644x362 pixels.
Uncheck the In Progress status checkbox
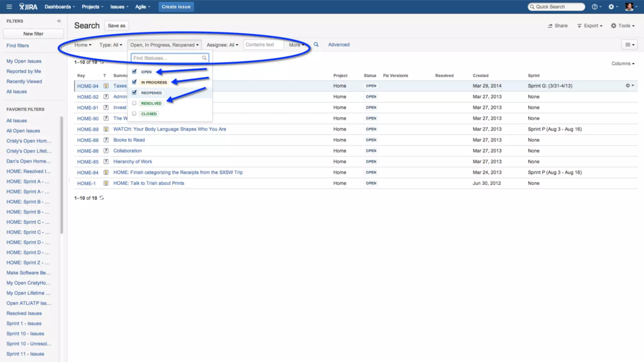[134, 82]
